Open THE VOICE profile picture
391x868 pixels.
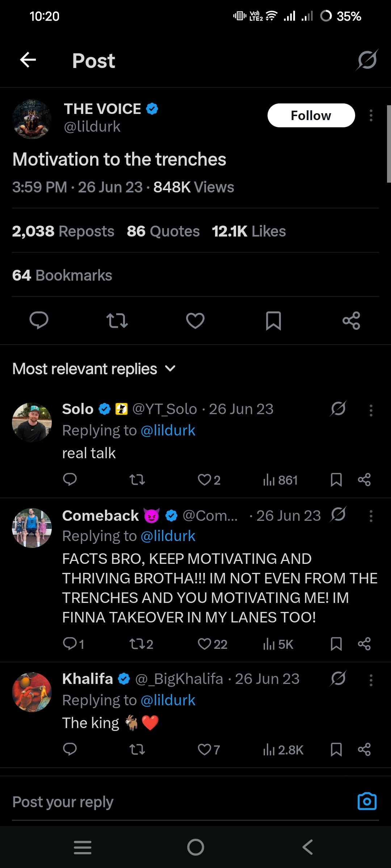(x=32, y=119)
